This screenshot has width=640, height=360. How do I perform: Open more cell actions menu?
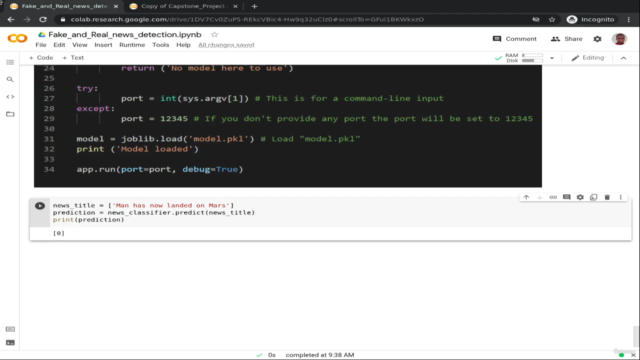[x=620, y=197]
